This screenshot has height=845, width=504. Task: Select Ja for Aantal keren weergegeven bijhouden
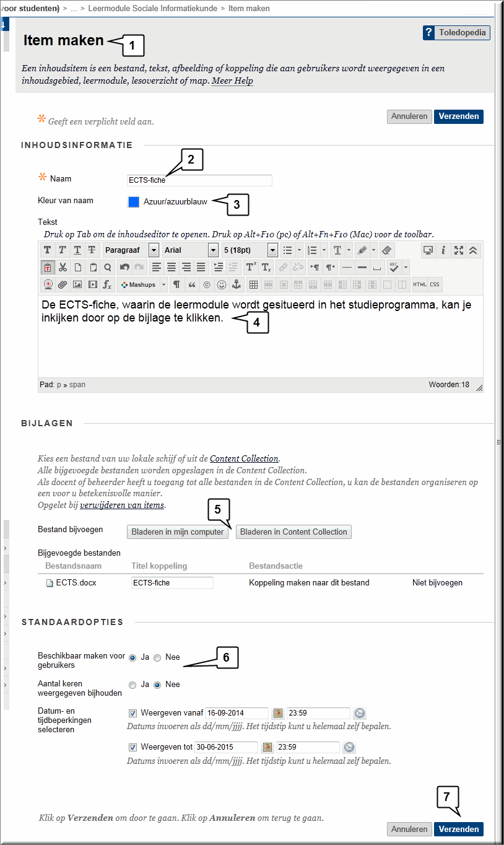[133, 685]
